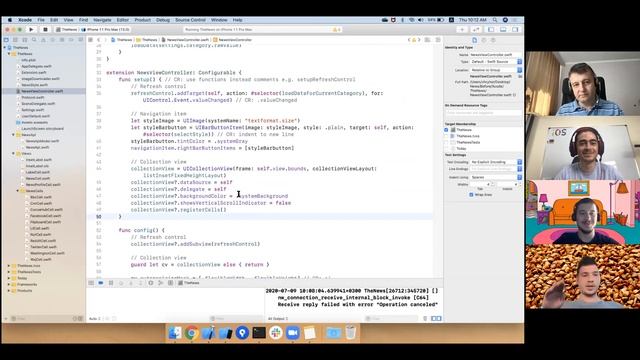Collapse the NewsCells group in navigator

(18, 191)
